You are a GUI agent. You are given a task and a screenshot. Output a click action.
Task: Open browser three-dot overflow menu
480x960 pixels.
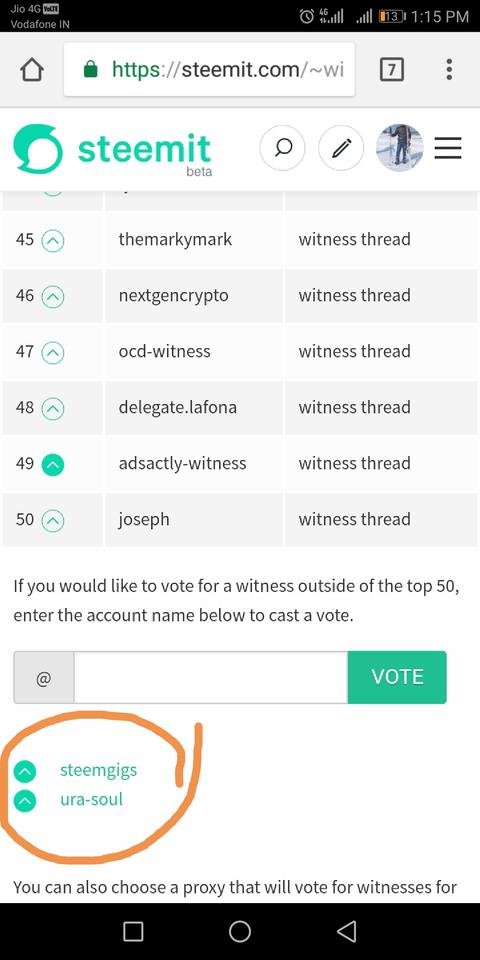(x=449, y=70)
